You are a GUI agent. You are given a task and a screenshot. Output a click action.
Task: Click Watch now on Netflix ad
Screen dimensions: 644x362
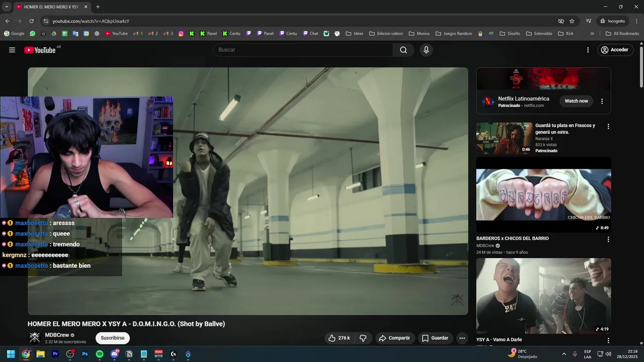pos(576,101)
